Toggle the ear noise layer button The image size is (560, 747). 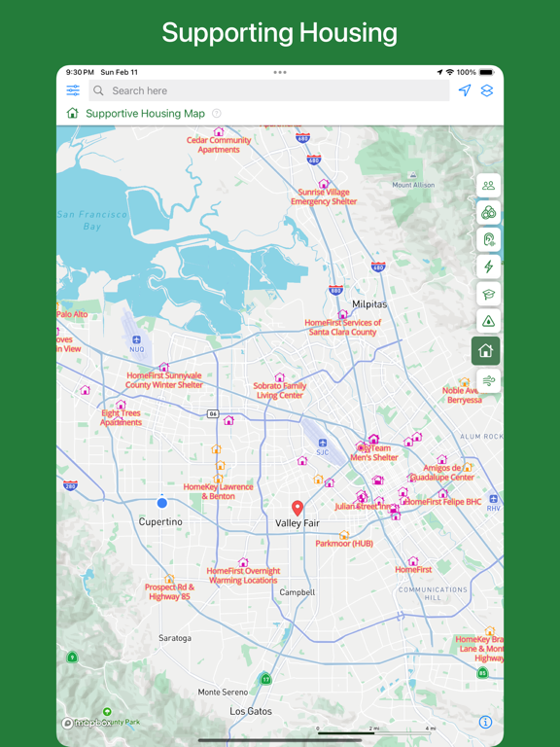click(489, 239)
